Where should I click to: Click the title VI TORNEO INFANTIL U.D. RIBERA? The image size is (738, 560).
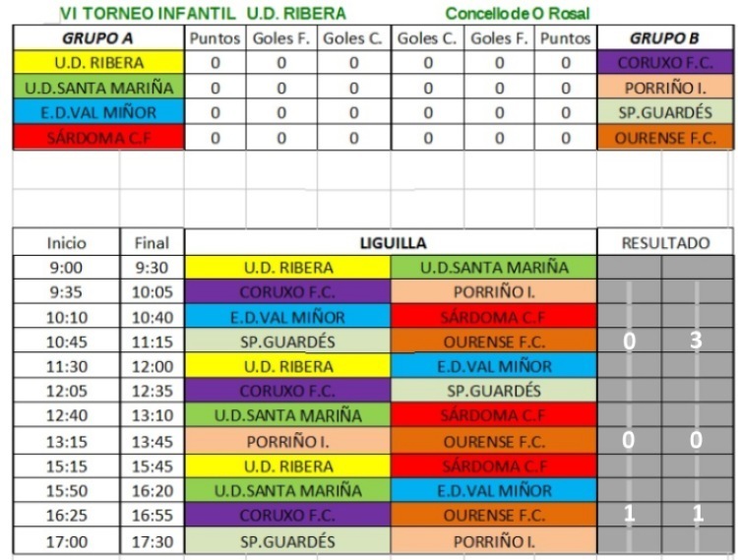coord(204,14)
